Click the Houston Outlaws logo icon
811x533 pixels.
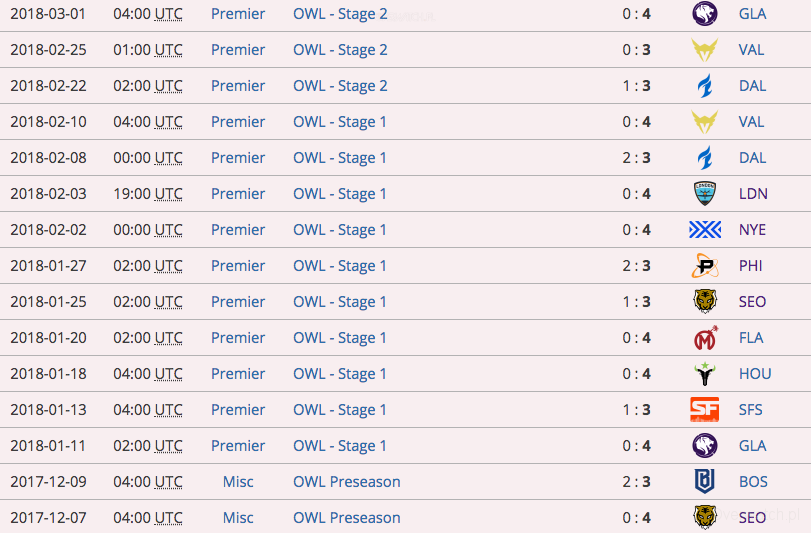(704, 374)
